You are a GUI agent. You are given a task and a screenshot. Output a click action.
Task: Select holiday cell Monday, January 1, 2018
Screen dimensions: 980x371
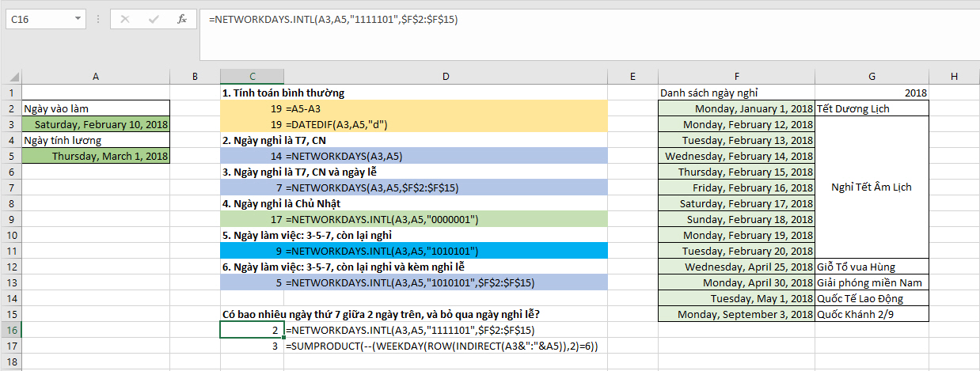tap(736, 108)
